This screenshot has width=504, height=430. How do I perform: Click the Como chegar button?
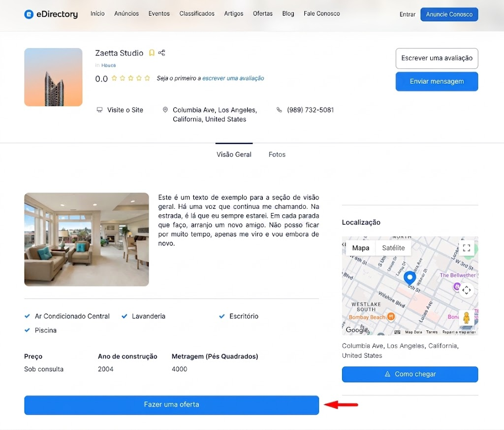click(x=410, y=374)
